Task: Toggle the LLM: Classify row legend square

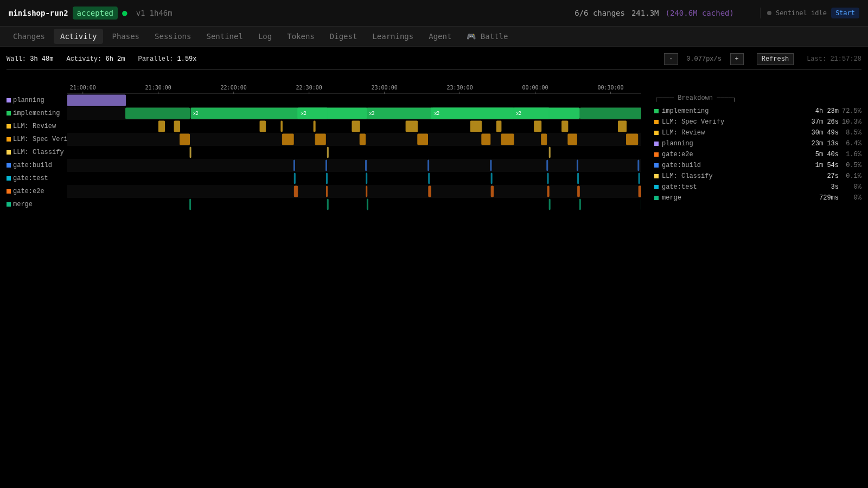Action: point(8,152)
